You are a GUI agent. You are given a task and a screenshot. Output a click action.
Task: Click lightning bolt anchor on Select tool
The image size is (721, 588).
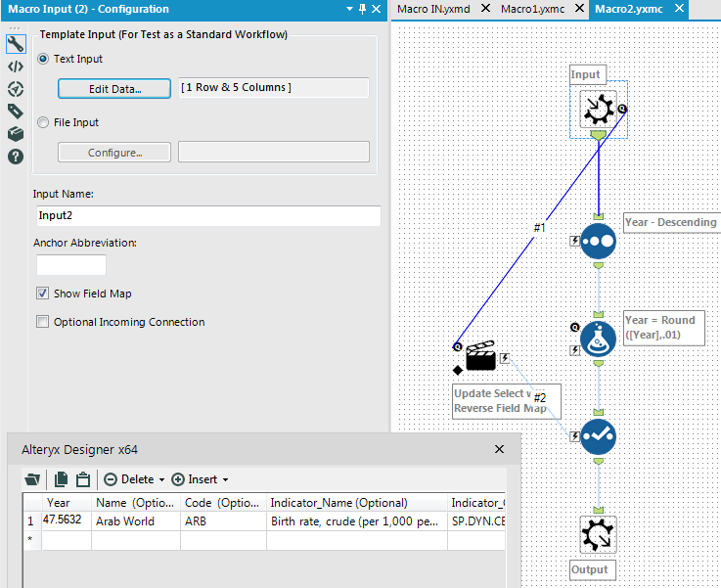[575, 436]
